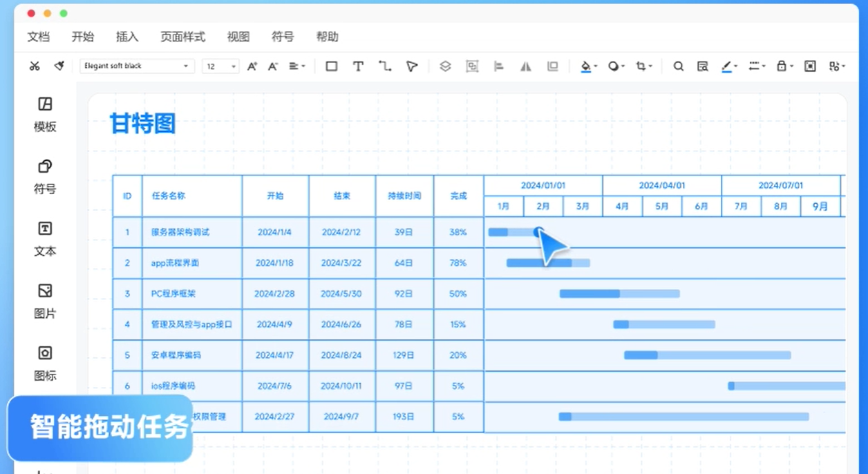Open the 文档 menu
The image size is (868, 474).
point(38,37)
